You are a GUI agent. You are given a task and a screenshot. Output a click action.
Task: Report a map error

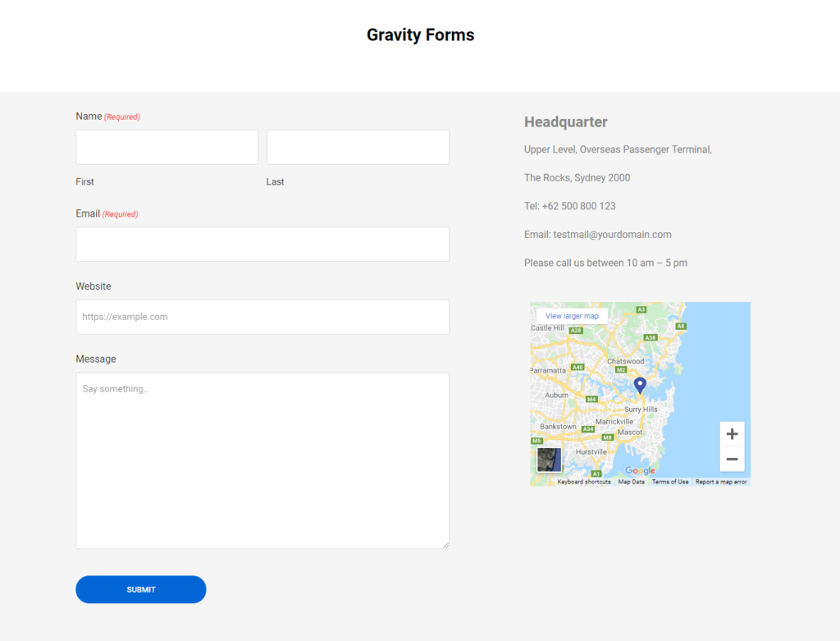[722, 482]
